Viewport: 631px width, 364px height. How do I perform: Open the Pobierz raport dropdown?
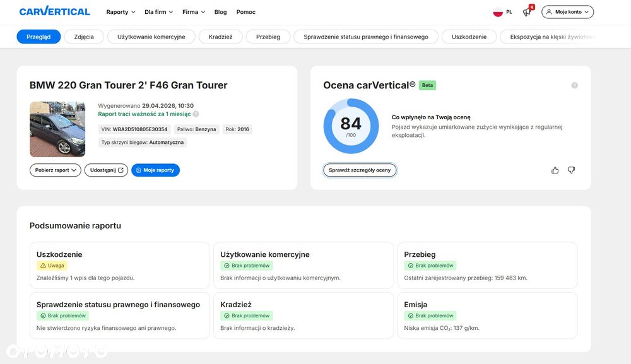(56, 170)
